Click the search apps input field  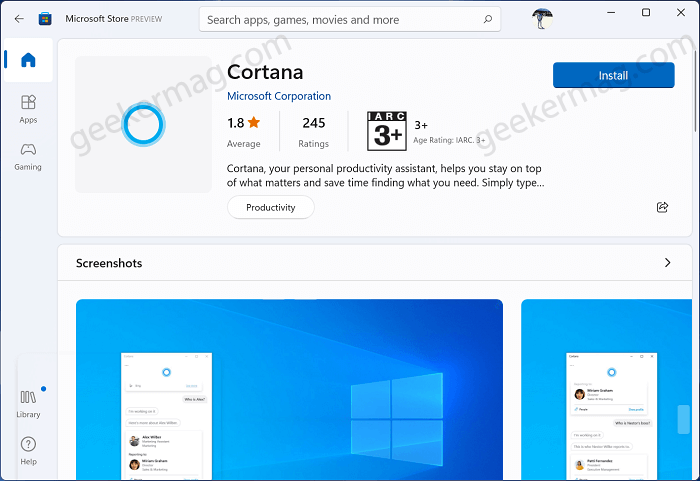(350, 19)
